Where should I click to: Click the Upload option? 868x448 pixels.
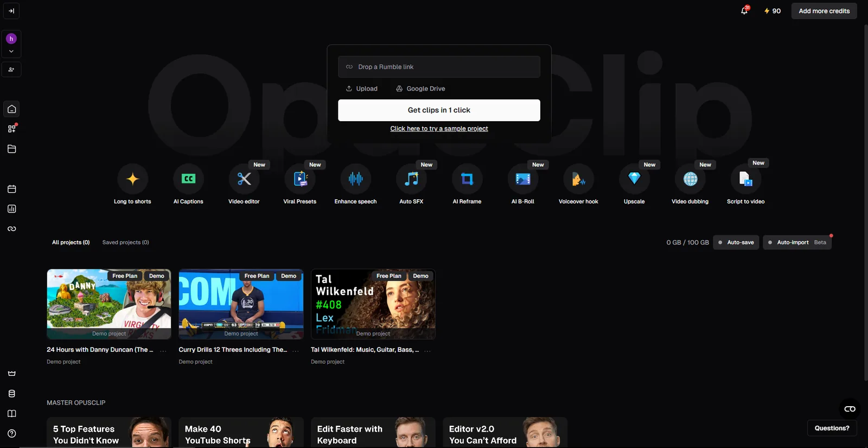click(362, 89)
